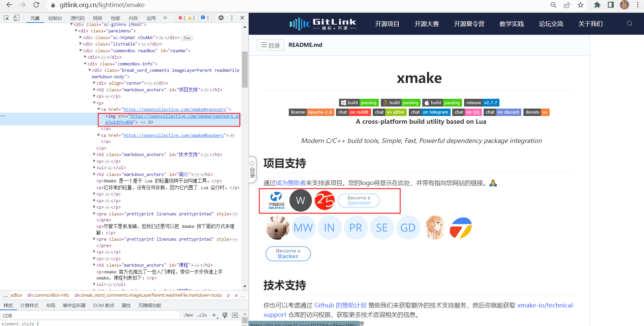The image size is (644, 326).
Task: Open the Chrome three-dot menu
Action: tap(638, 5)
